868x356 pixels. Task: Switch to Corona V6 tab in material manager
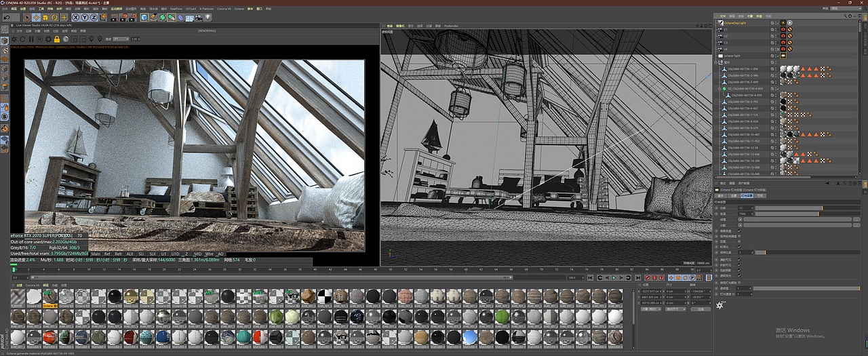[33, 285]
